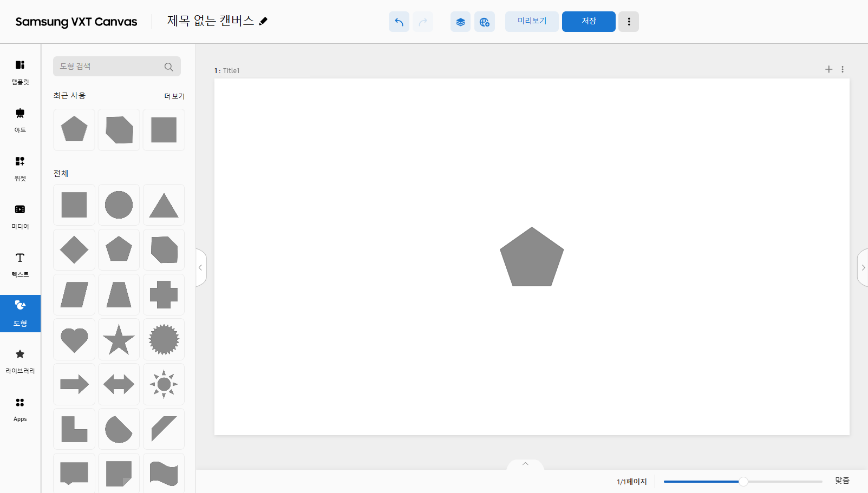Edit the canvas title with pencil icon
Viewport: 868px width, 493px height.
point(264,21)
